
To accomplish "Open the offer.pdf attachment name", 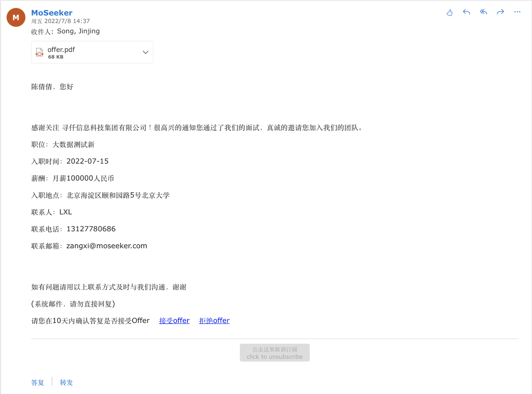I will tap(61, 49).
